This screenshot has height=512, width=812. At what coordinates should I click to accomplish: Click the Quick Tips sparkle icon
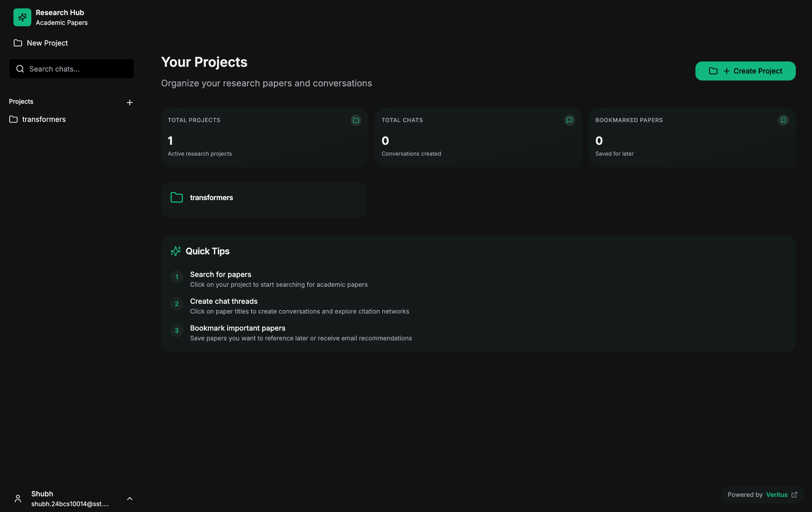point(176,251)
